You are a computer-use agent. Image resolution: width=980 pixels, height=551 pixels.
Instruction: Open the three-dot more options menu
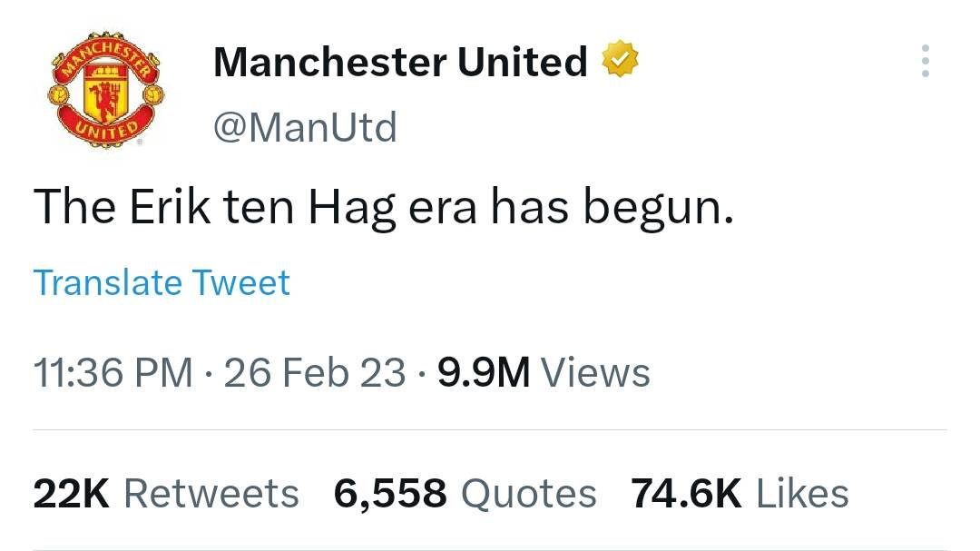925,62
